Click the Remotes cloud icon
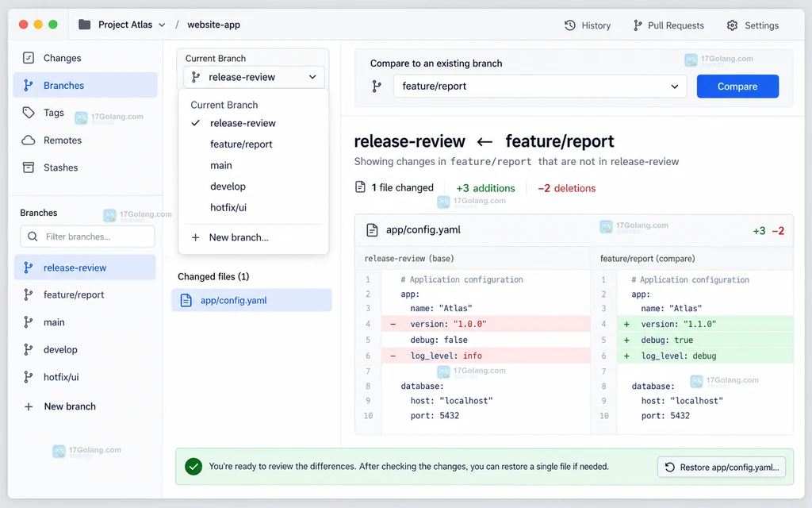Viewport: 812px width, 508px height. click(x=29, y=140)
